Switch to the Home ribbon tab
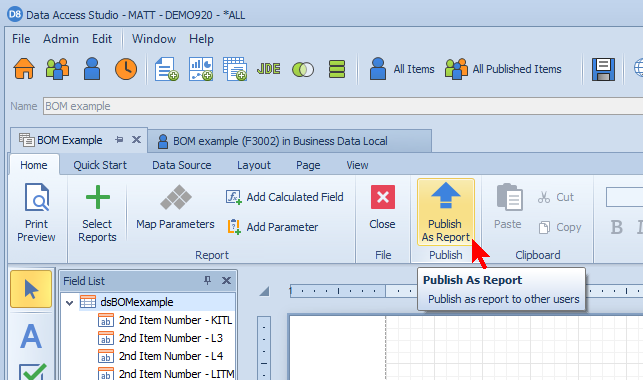643x380 pixels. click(x=34, y=165)
